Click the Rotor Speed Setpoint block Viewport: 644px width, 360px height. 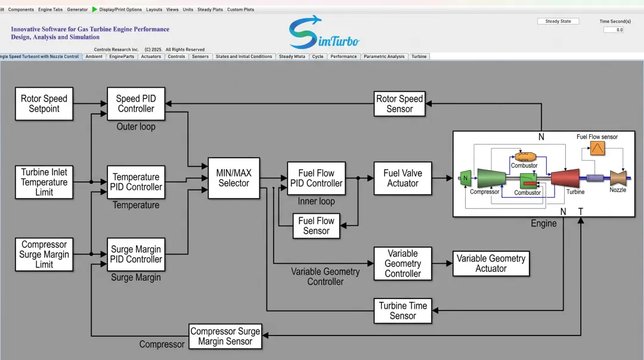point(44,104)
